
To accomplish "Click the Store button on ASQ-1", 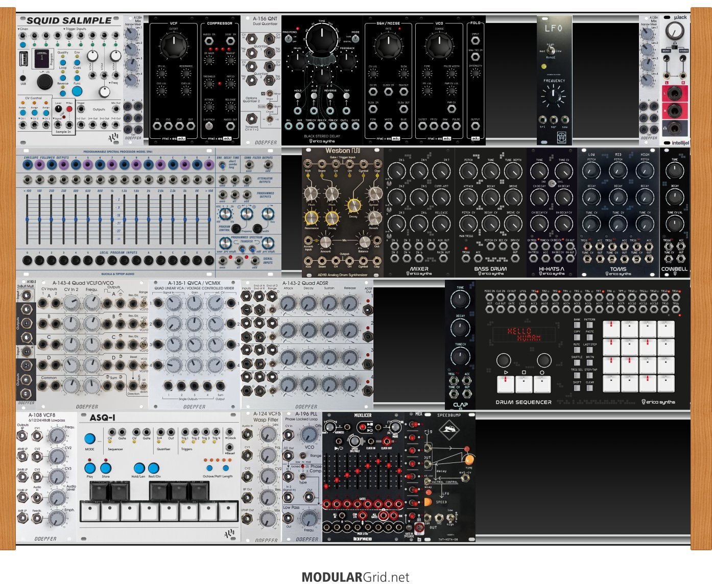I will tap(106, 468).
